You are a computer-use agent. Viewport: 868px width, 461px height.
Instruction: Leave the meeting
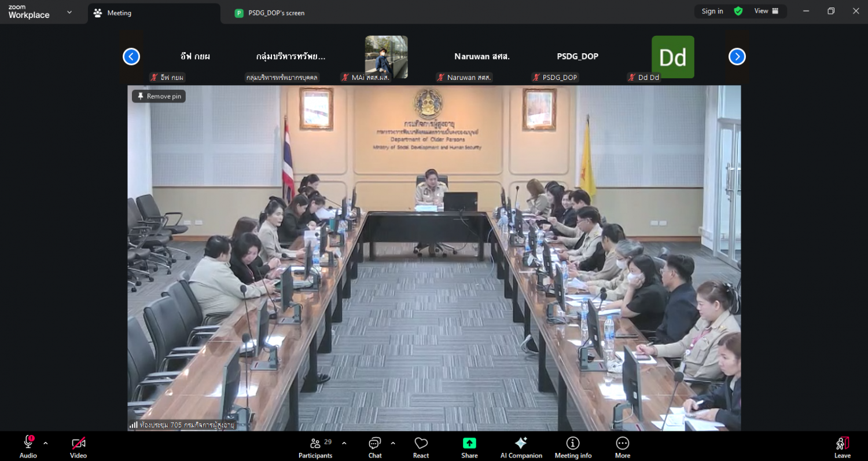[x=842, y=446]
